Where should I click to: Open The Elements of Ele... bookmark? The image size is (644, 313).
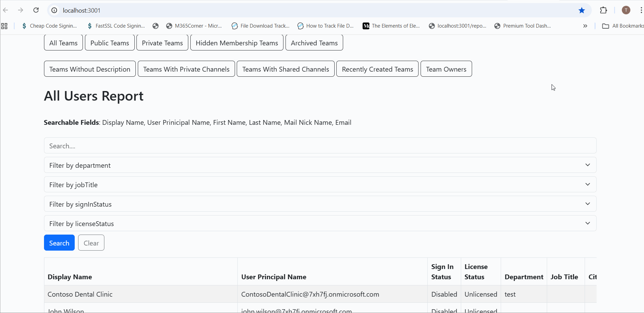click(391, 26)
